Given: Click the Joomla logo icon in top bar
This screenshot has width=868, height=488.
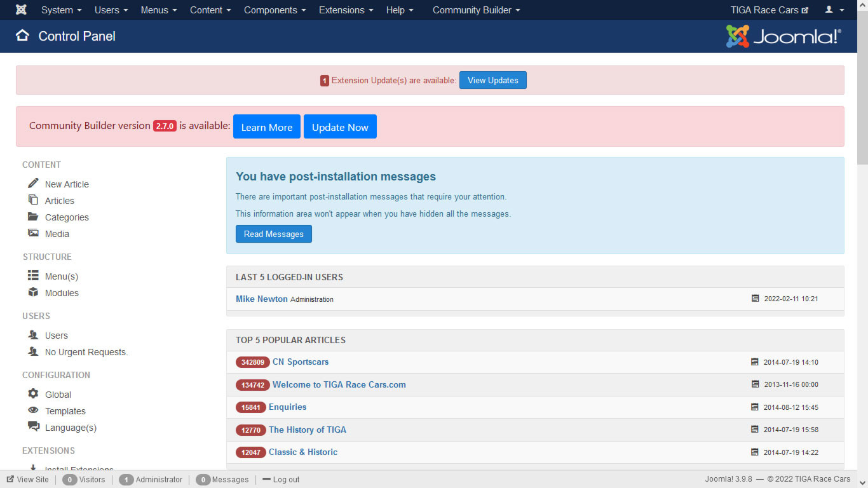Looking at the screenshot, I should (21, 10).
